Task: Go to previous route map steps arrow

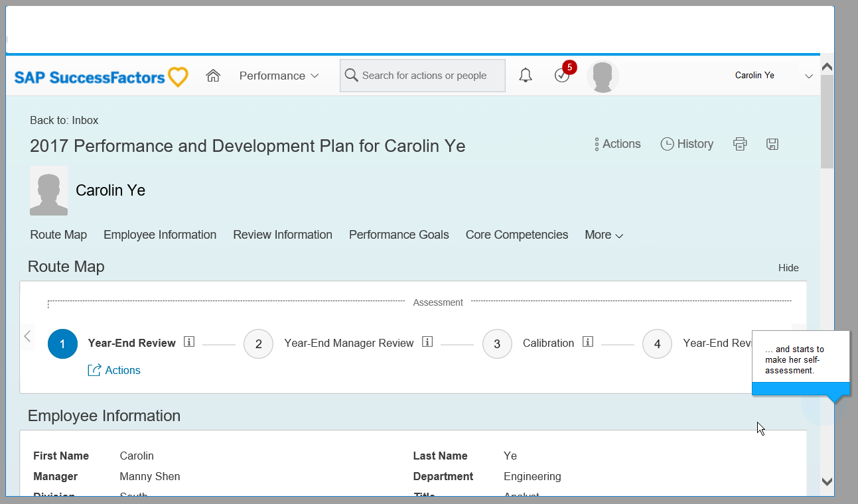Action: (27, 336)
